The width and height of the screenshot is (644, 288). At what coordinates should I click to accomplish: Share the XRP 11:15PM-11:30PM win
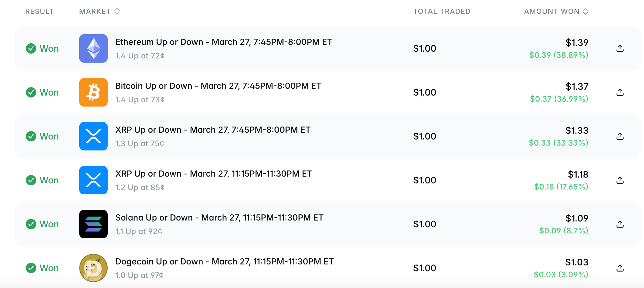click(x=620, y=180)
